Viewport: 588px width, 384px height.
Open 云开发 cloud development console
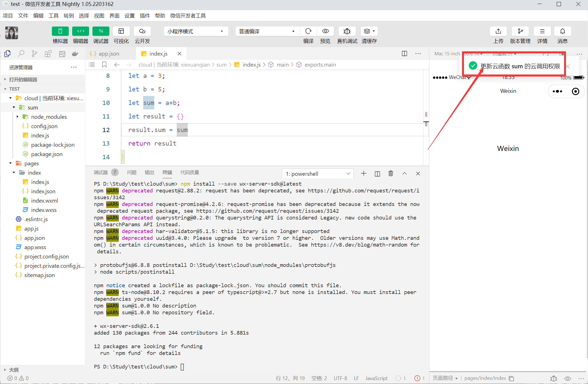pyautogui.click(x=142, y=31)
